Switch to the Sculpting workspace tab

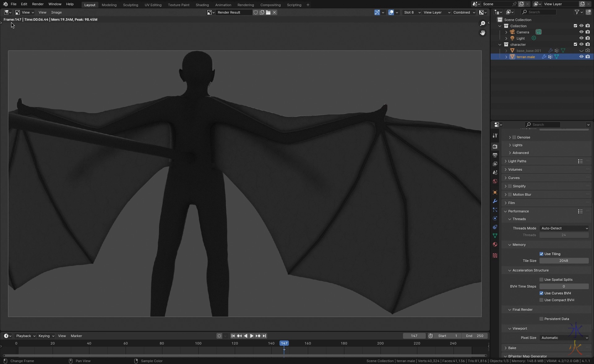[130, 5]
